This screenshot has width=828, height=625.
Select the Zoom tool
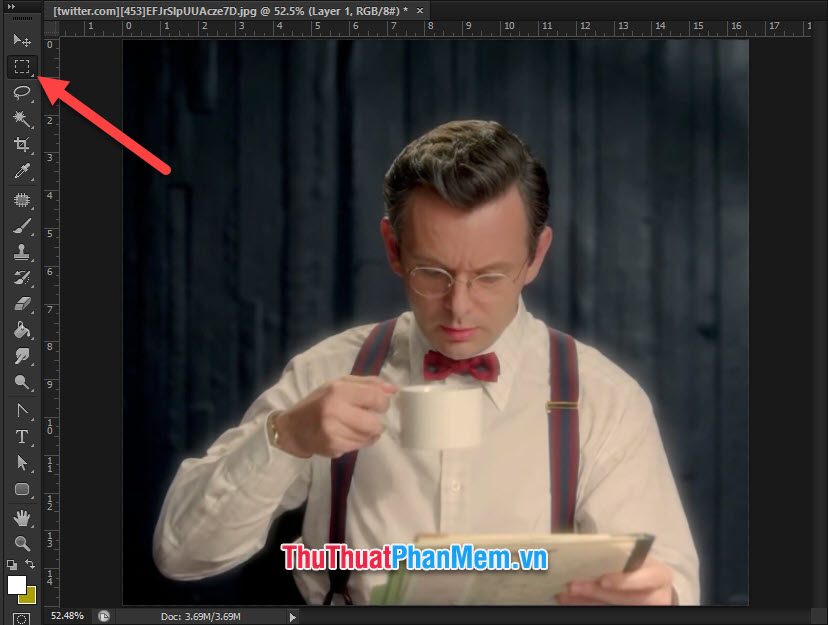pos(22,544)
